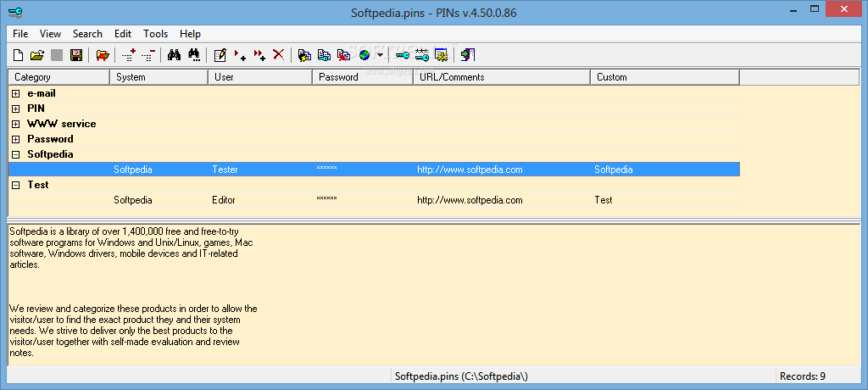Image resolution: width=868 pixels, height=390 pixels.
Task: Click 'Records: 9' in status bar
Action: [x=802, y=376]
